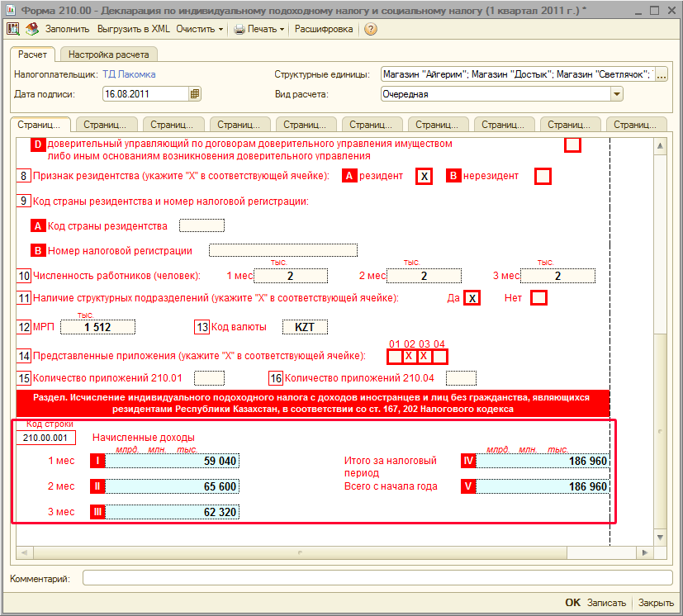683x616 pixels.
Task: Click the first form icon in the toolbar
Action: (13, 29)
